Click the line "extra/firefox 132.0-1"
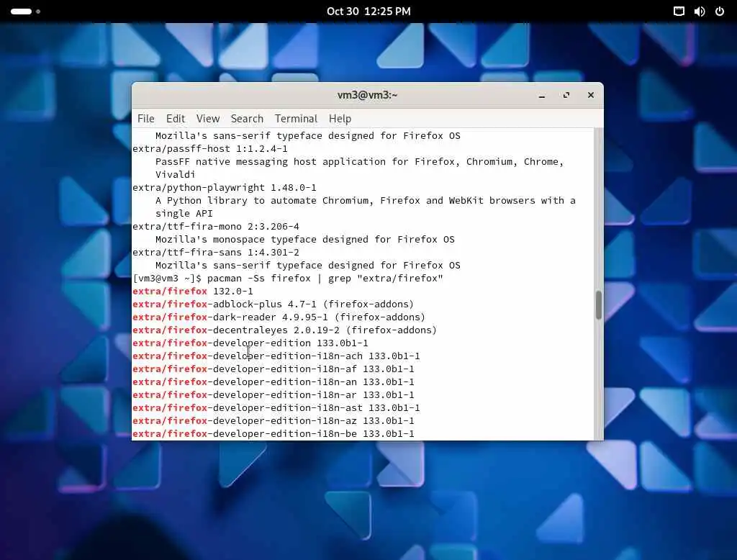 (193, 291)
